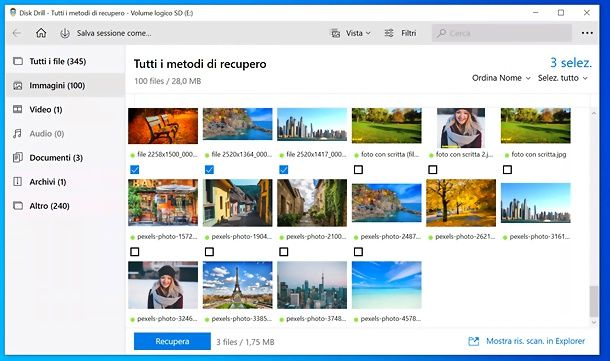Check the foto con scritta.jpg checkbox
The width and height of the screenshot is (610, 361).
pyautogui.click(x=507, y=170)
